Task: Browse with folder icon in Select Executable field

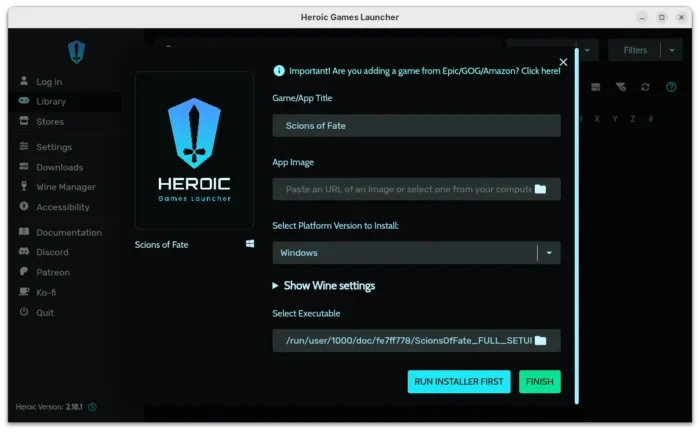Action: click(540, 341)
